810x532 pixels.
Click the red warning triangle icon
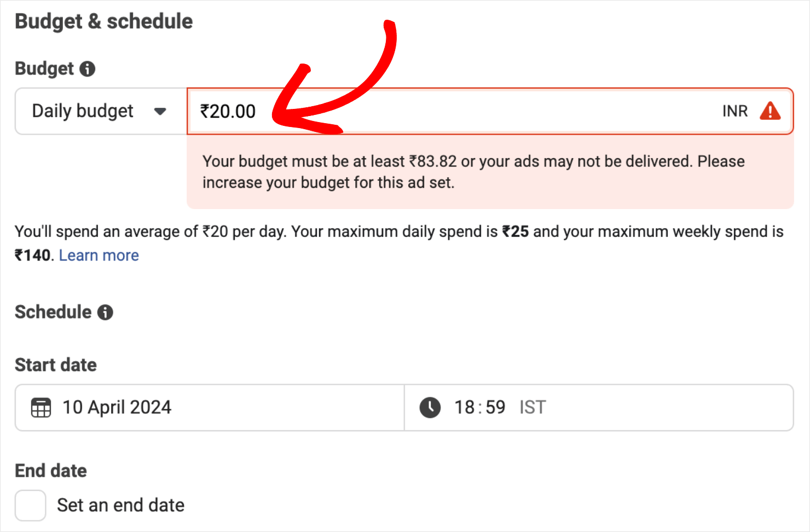point(770,111)
